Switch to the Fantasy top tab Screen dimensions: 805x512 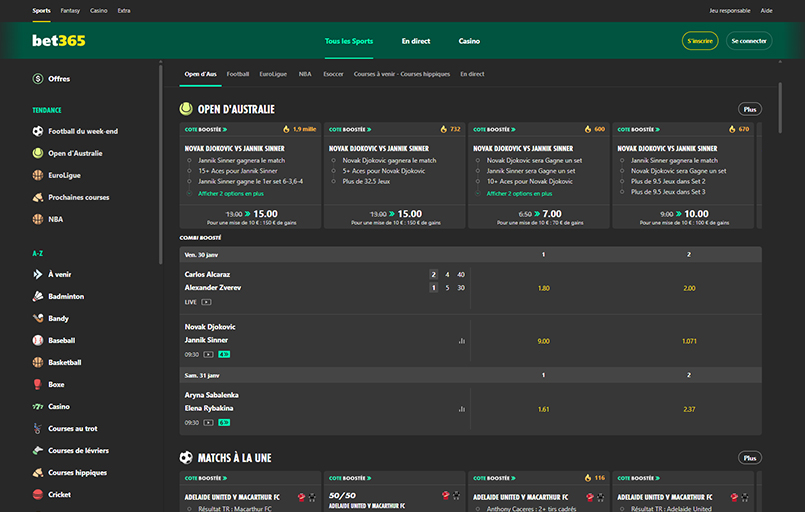(70, 11)
